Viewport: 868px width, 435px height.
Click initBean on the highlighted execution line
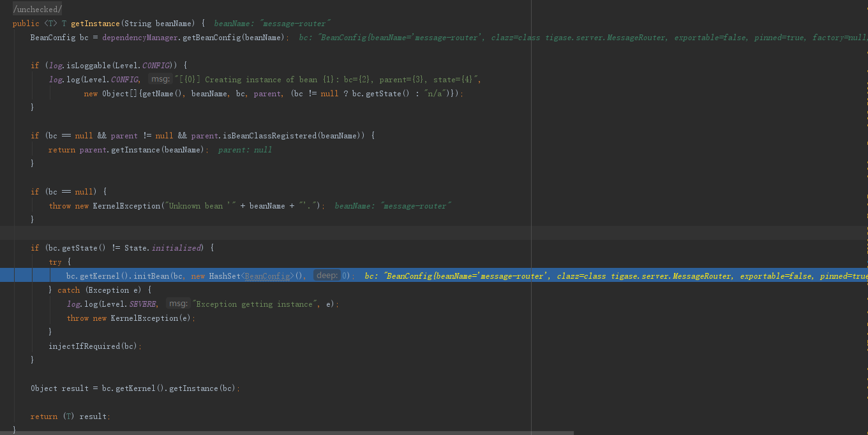(x=152, y=276)
